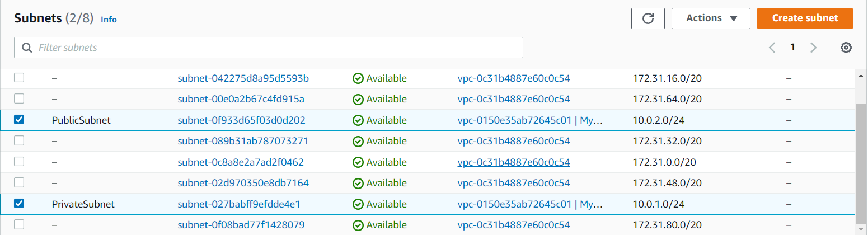The height and width of the screenshot is (235, 868).
Task: Check the box for subnet-089b31ab787073271
Action: click(19, 140)
